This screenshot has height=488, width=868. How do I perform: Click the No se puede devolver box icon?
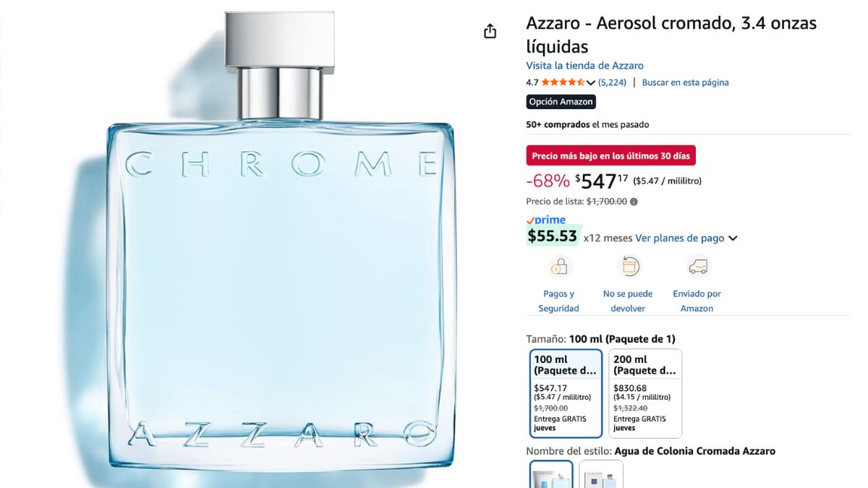[628, 267]
